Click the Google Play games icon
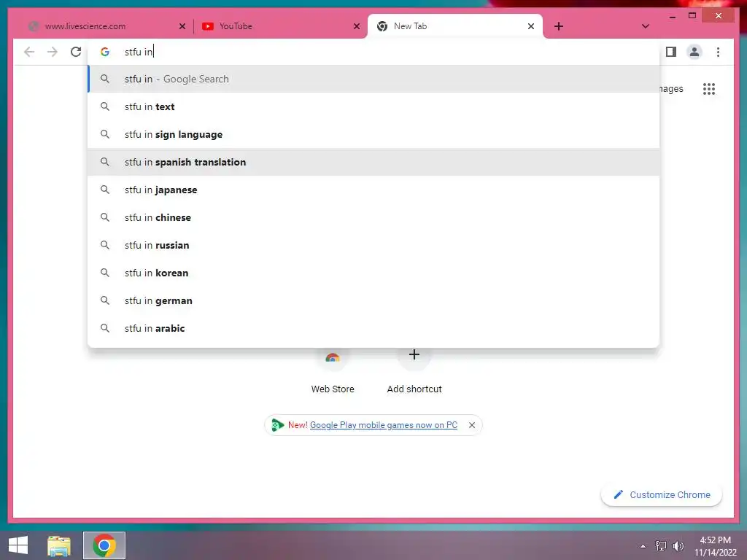Screen dimensions: 747x560 pos(277,425)
